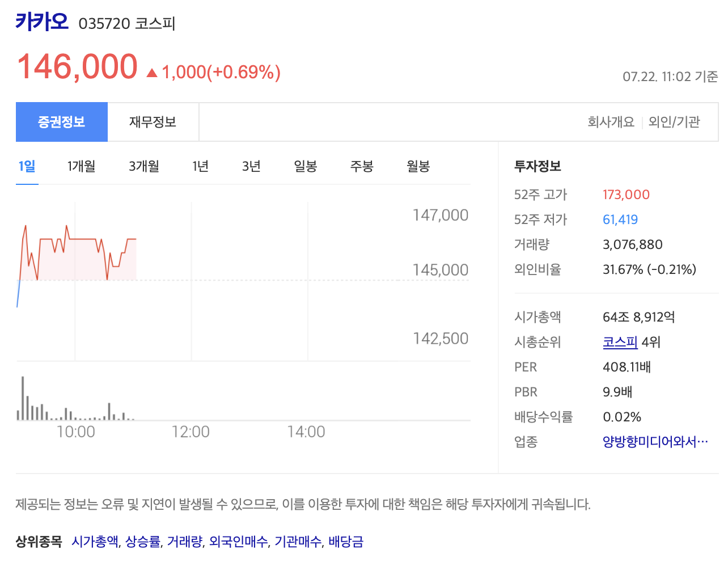Switch chart to 일봉 candles

305,166
